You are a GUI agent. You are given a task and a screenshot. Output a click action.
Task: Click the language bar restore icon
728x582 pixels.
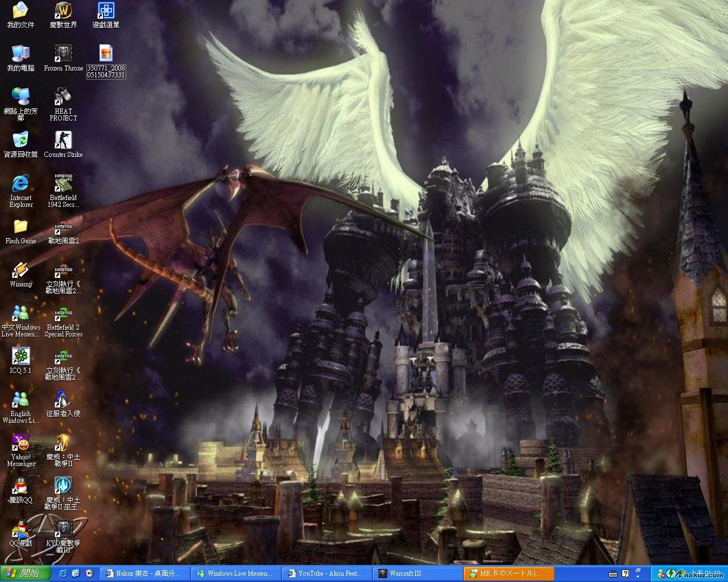click(x=638, y=570)
